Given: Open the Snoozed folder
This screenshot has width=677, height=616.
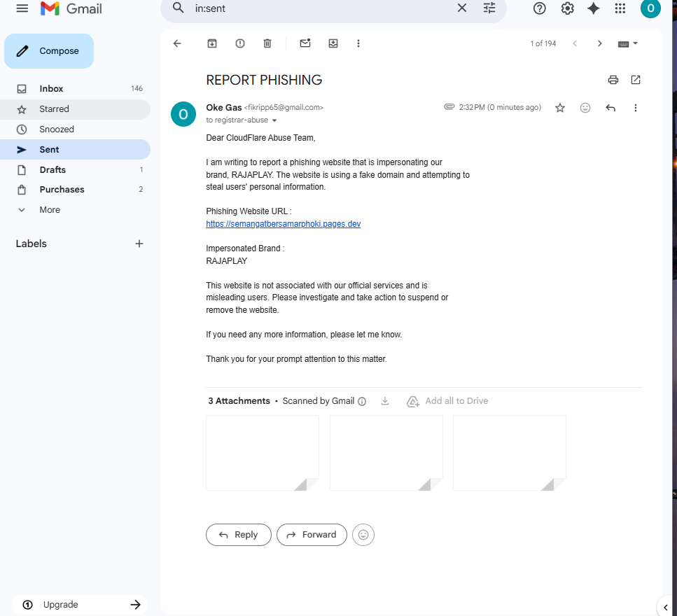Looking at the screenshot, I should point(75,129).
